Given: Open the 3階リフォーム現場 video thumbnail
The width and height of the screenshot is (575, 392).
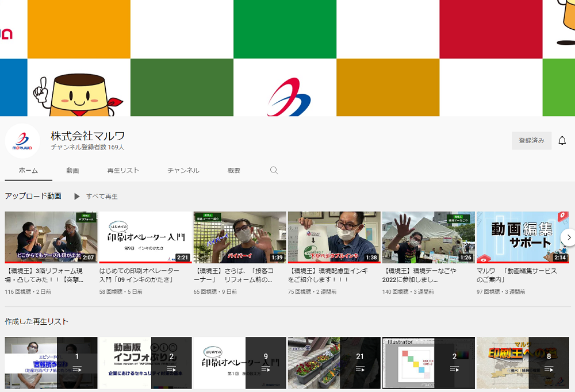Looking at the screenshot, I should (x=51, y=237).
